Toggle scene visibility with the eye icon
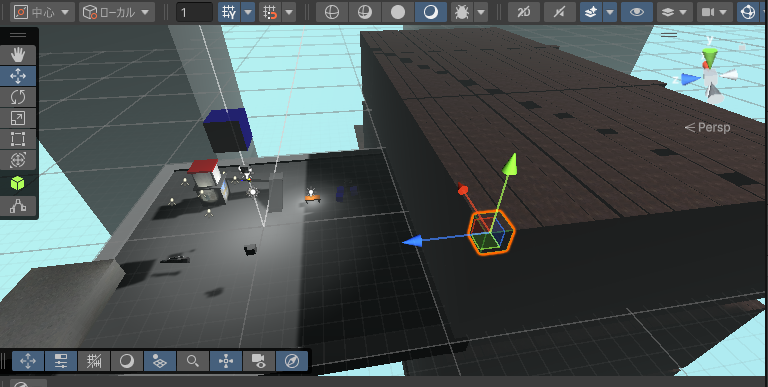Image resolution: width=768 pixels, height=387 pixels. pos(637,12)
